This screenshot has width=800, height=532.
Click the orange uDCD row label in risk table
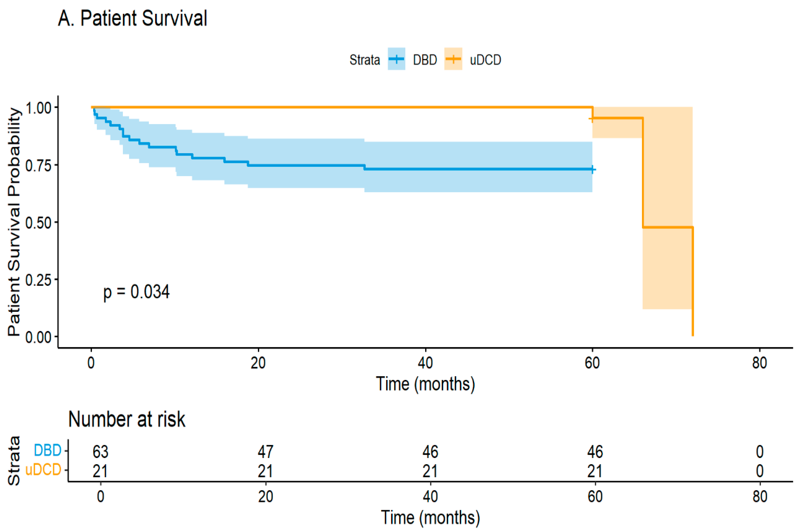[43, 470]
